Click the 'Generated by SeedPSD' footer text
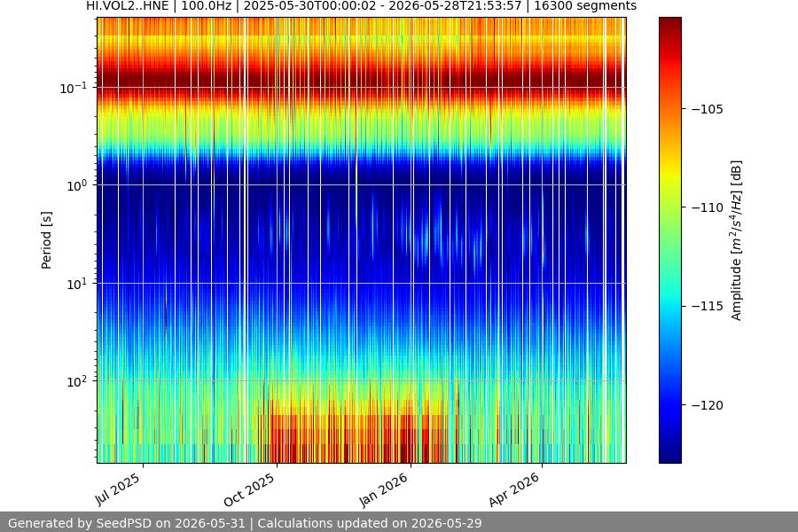 (245, 523)
